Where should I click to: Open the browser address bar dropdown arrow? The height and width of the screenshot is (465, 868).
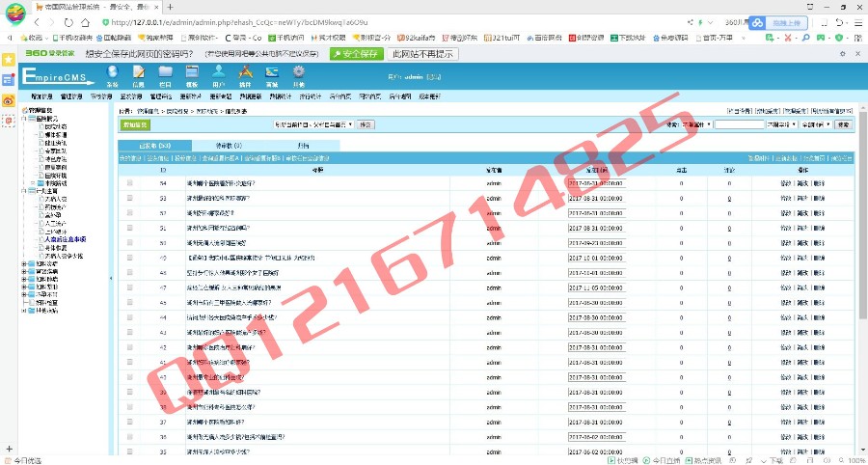(x=711, y=23)
